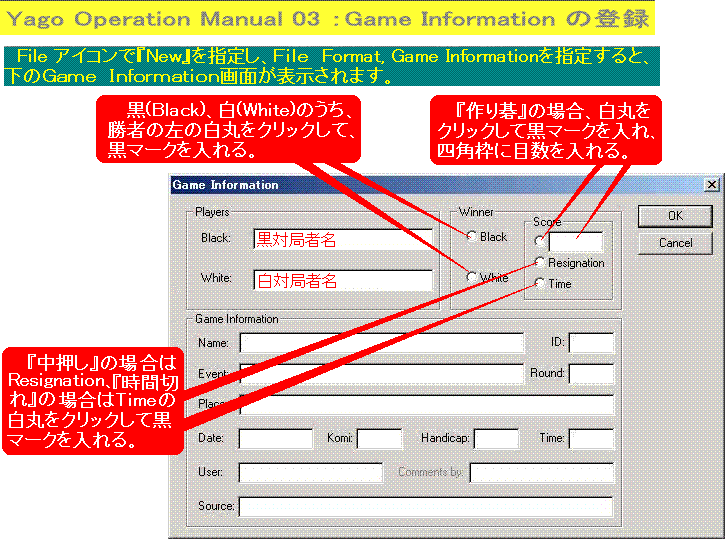The image size is (725, 539).
Task: Click the Round input field
Action: pos(591,374)
